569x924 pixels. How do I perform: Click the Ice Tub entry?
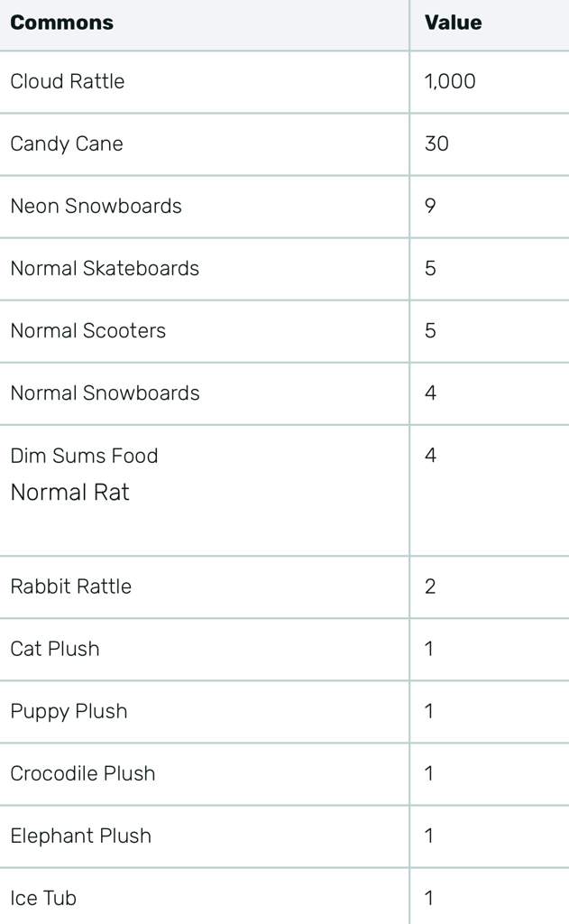click(43, 898)
